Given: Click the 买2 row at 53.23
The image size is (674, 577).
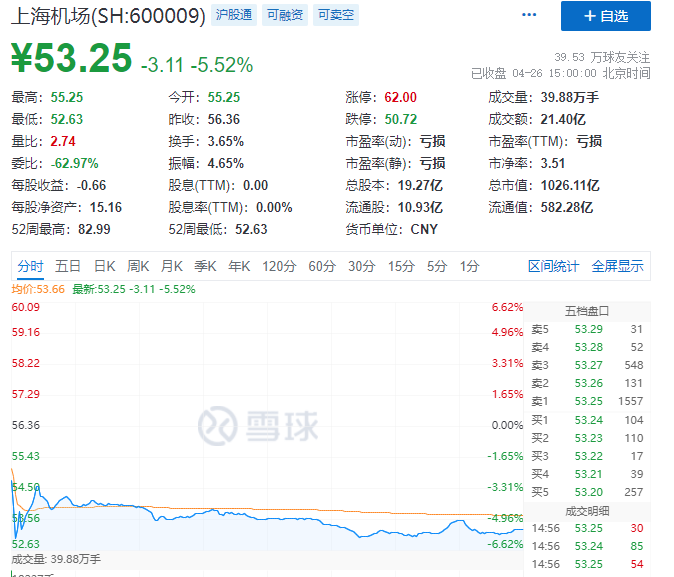Looking at the screenshot, I should [x=587, y=438].
